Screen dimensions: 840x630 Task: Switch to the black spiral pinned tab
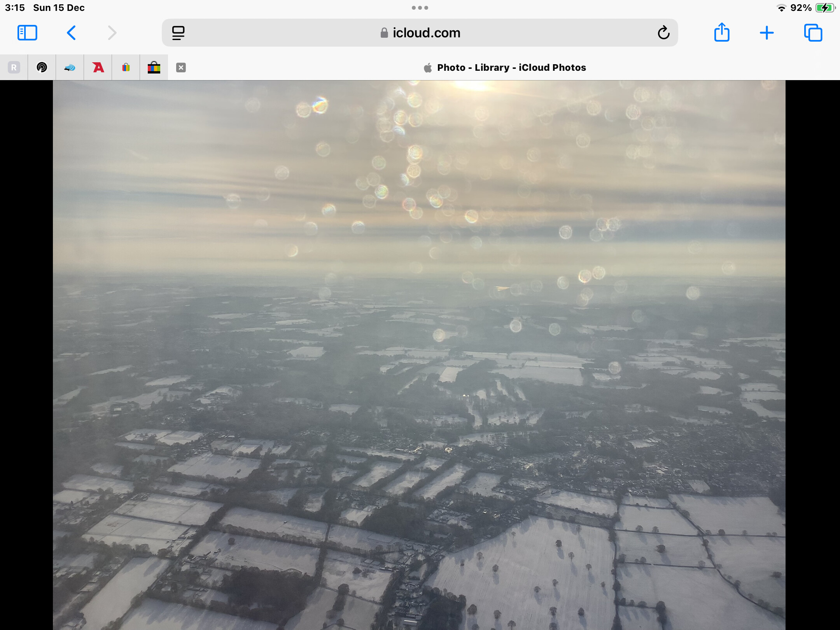tap(42, 68)
